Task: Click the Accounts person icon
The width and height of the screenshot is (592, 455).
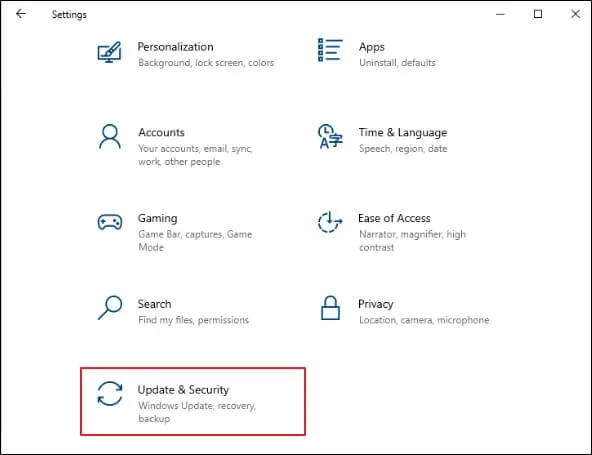Action: click(110, 137)
